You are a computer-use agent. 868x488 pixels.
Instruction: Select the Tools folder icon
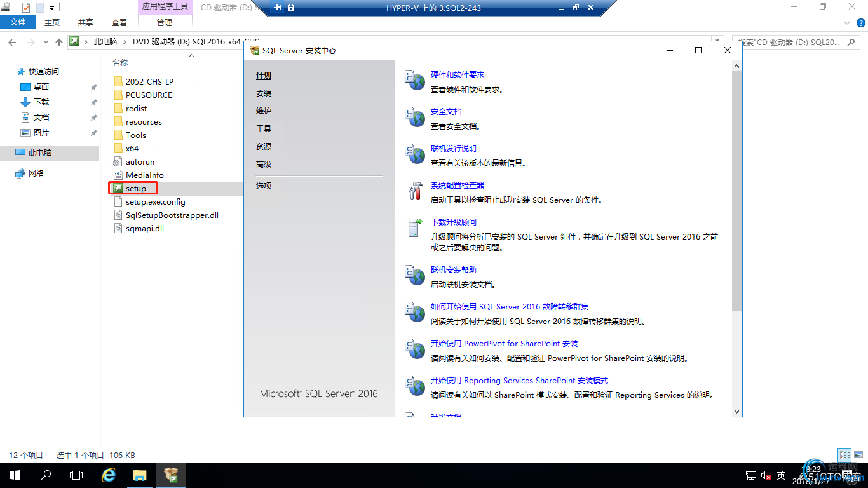(118, 135)
